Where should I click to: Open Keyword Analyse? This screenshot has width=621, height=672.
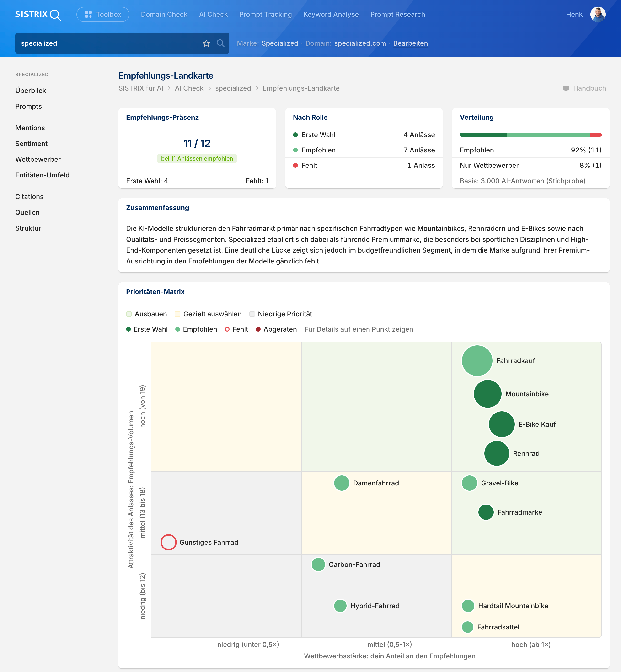click(x=331, y=15)
